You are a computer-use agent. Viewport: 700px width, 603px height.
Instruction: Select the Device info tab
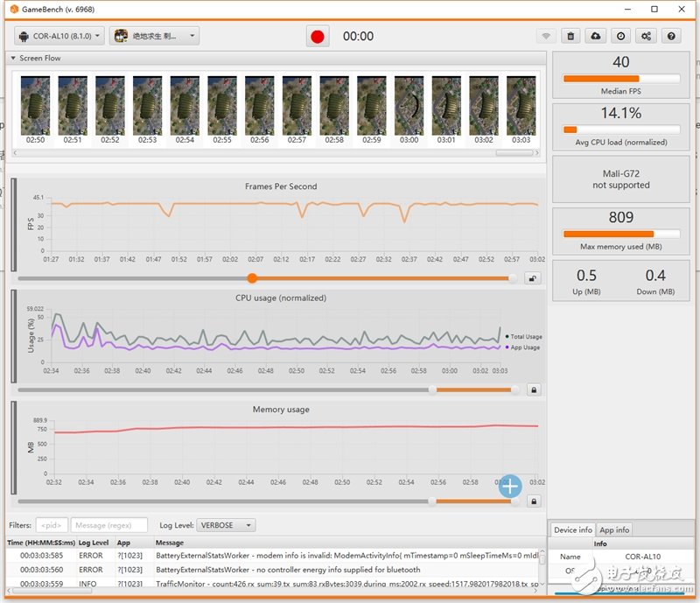click(573, 529)
